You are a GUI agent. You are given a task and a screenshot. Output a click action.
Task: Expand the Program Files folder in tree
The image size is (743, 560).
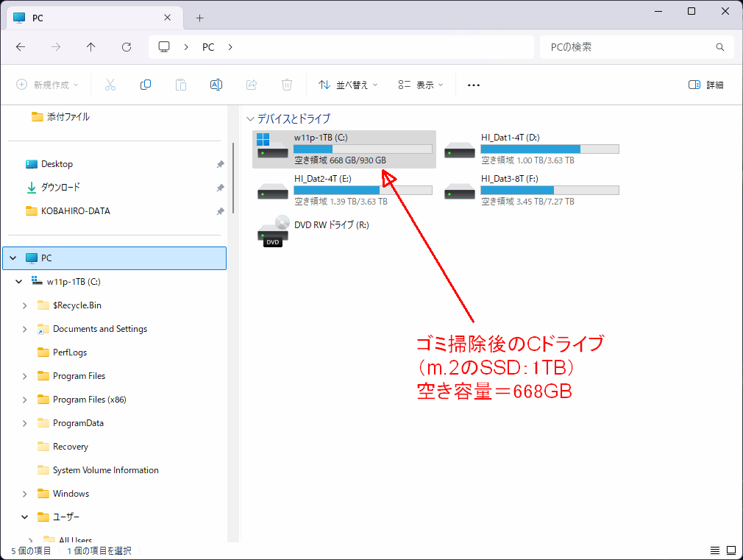[x=24, y=376]
